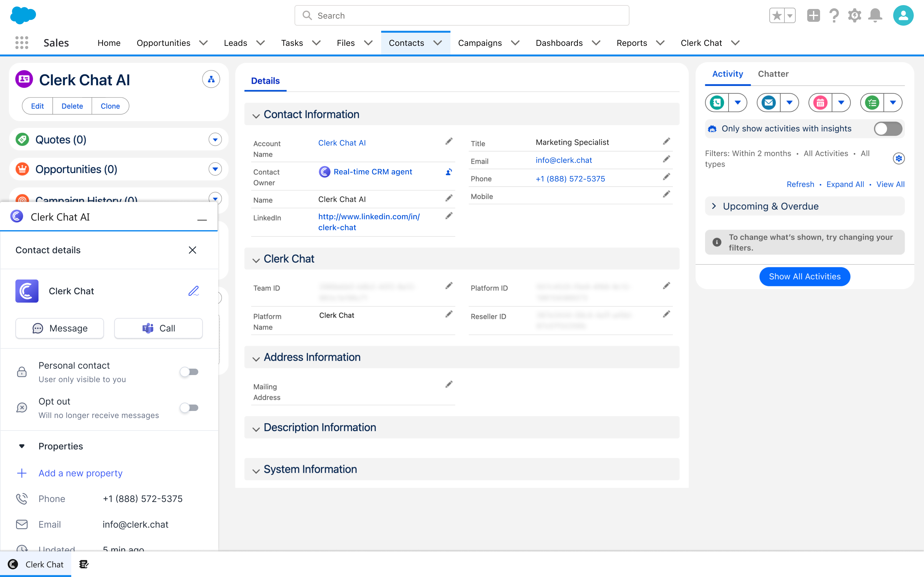Click the pencil icon beside Clerk Chat
Screen dimensions: 924x577
(193, 291)
